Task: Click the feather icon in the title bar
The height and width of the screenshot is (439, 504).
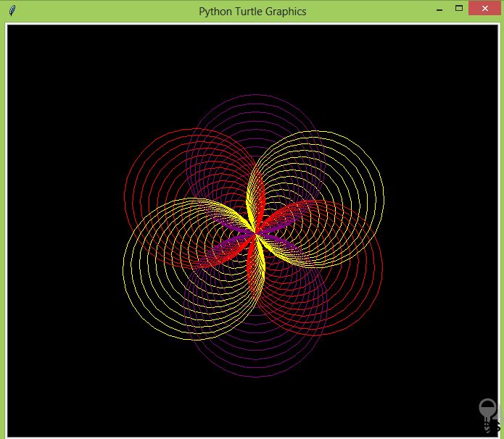Action: click(12, 11)
